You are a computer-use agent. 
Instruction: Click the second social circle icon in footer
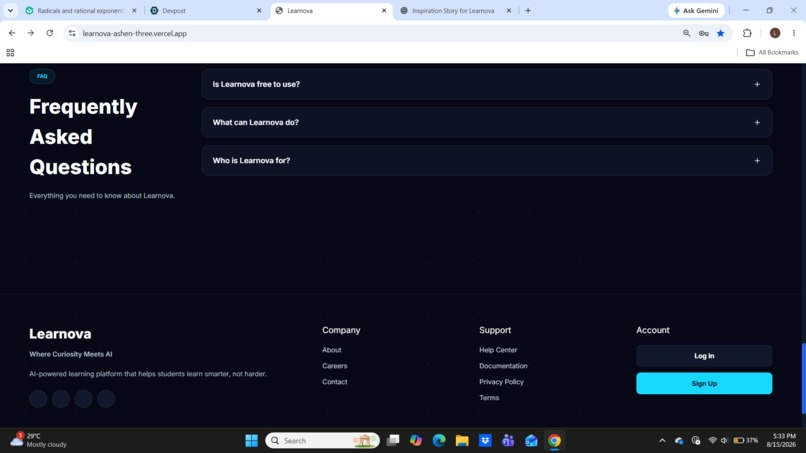[x=61, y=398]
